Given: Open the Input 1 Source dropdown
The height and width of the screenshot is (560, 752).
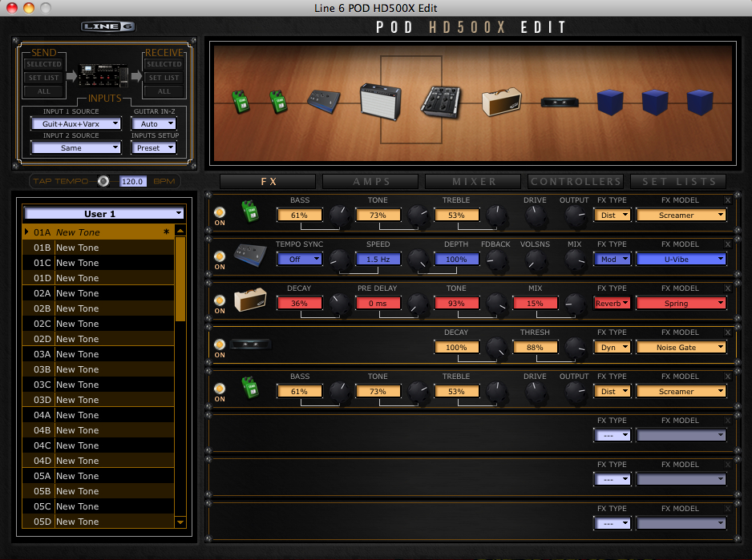Looking at the screenshot, I should click(75, 123).
